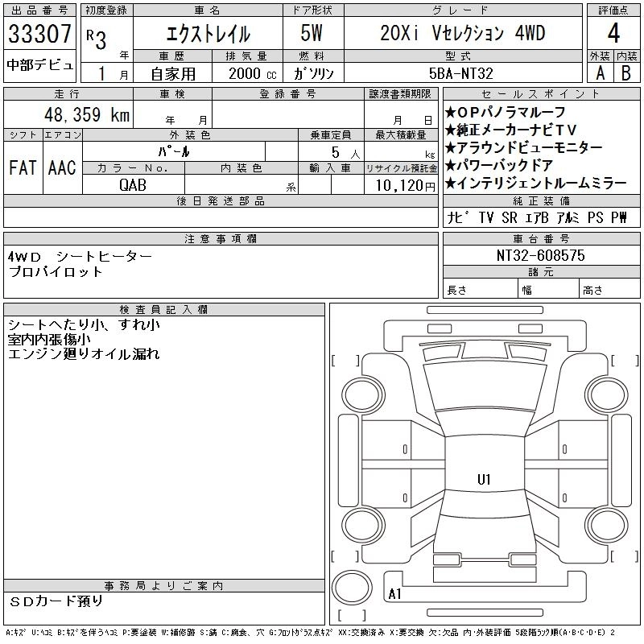Click the star before アラウンドビューモニター

[451, 148]
